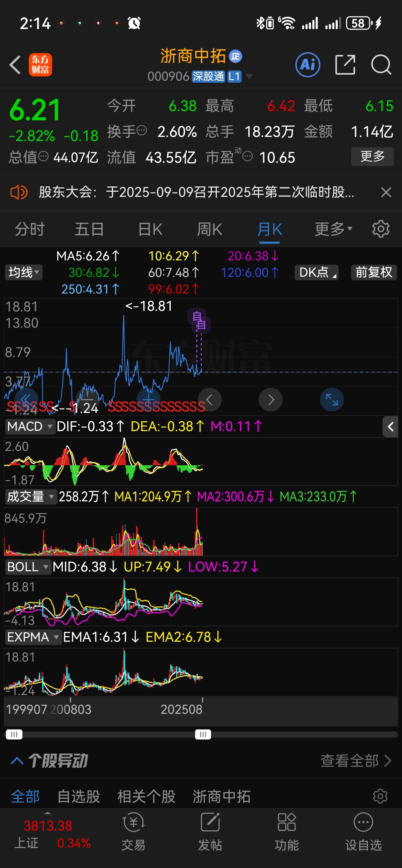Toggle the 前复权 adjustment option
The image size is (402, 868).
[374, 272]
